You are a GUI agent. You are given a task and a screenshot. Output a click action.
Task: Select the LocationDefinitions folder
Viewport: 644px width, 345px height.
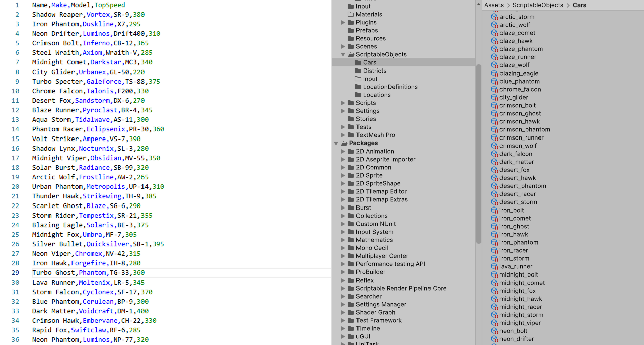click(357, 87)
